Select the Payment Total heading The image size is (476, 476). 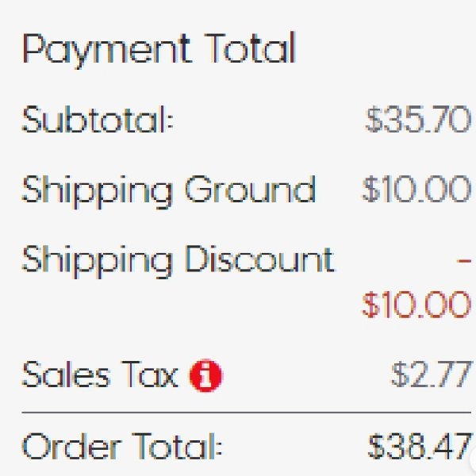tap(159, 50)
